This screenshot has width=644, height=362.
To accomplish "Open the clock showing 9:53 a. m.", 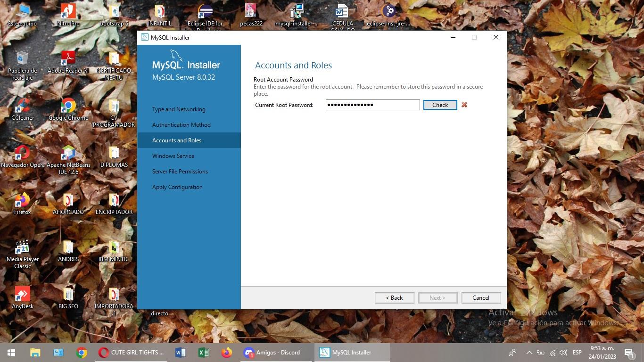I will click(602, 353).
